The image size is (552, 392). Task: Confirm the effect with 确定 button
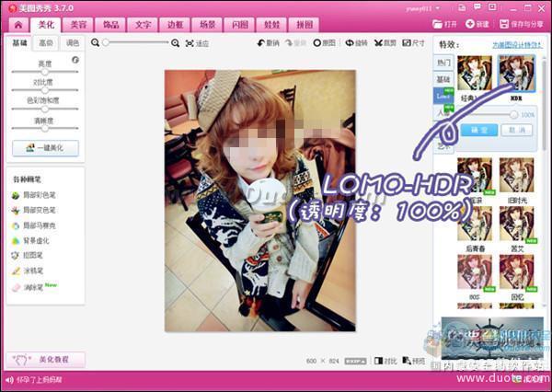[x=473, y=130]
